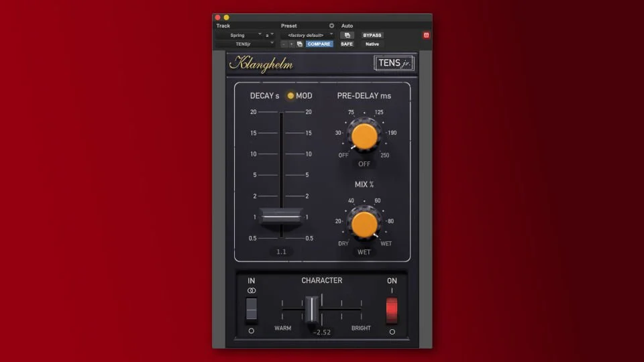Open the preset settings copy icon

point(300,44)
